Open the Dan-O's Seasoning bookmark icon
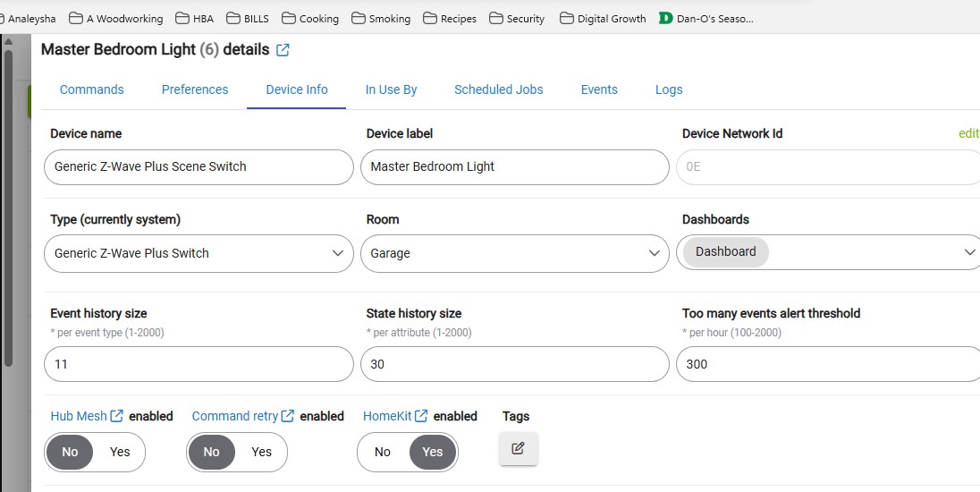This screenshot has height=492, width=980. coord(665,19)
